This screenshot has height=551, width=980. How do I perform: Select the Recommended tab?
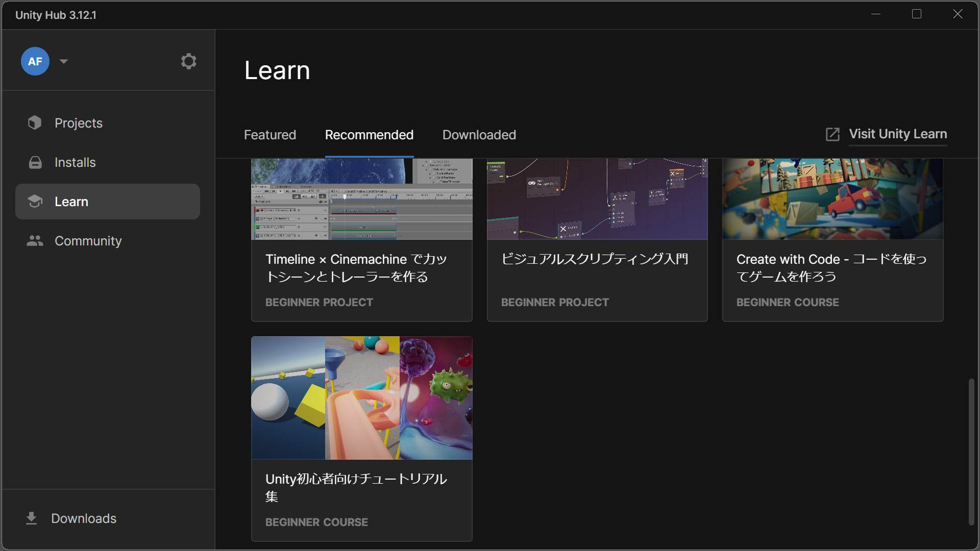[x=369, y=135]
